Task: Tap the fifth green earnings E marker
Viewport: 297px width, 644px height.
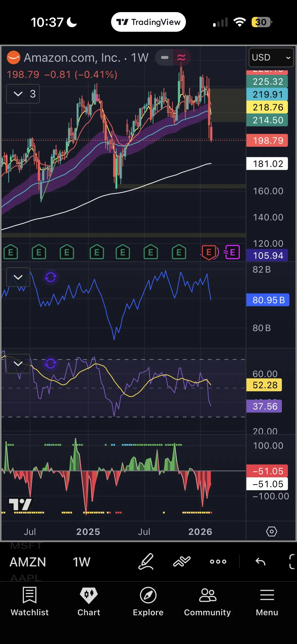Action: point(123,252)
